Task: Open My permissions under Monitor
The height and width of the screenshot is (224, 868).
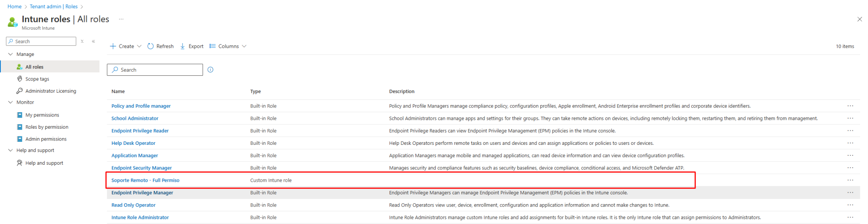Action: [x=42, y=115]
